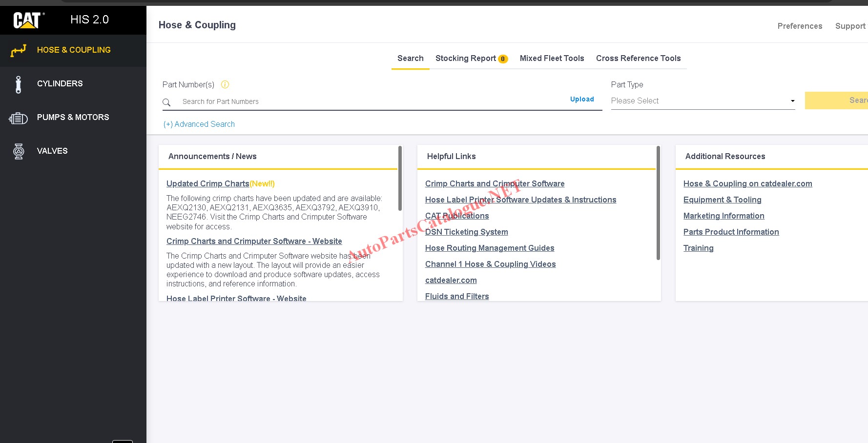Open the Parts Product Information link
This screenshot has height=443, width=868.
point(731,232)
